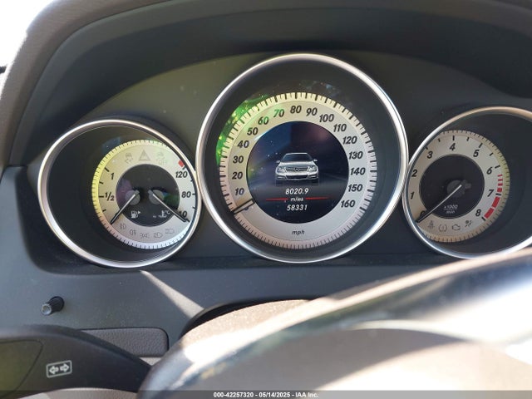Tap the turn signal arrows icon on stalk

pyautogui.click(x=59, y=369)
